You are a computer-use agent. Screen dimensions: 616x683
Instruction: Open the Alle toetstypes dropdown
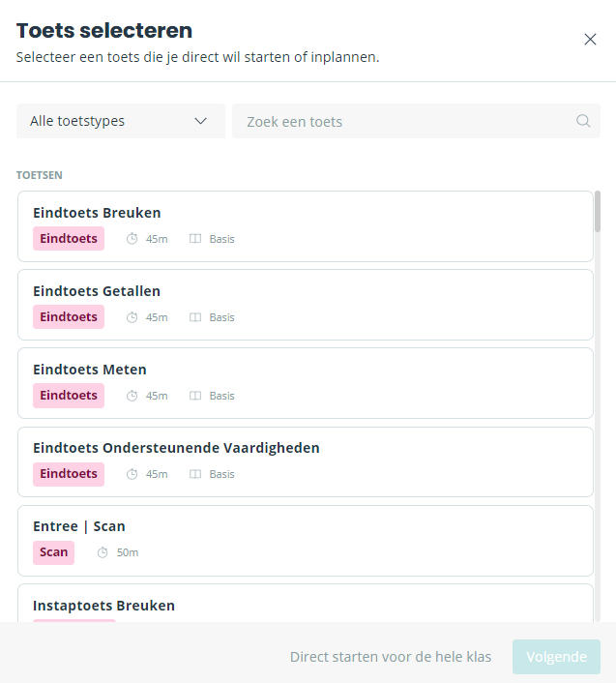pyautogui.click(x=121, y=121)
